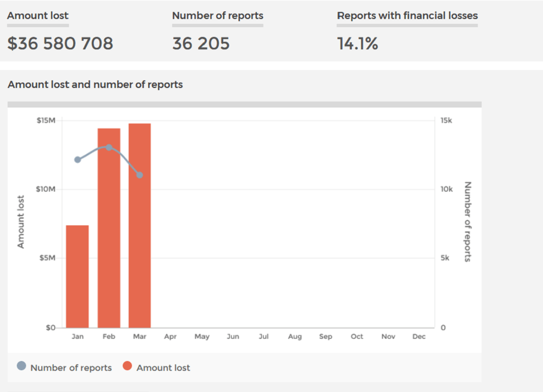
Task: Select the $0 axis tick label
Action: coord(50,327)
